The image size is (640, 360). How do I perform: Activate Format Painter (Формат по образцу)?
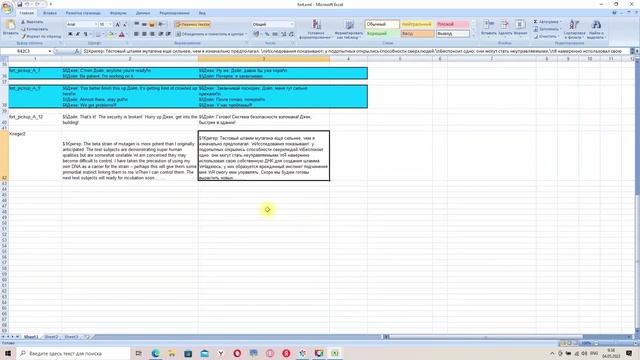coord(41,36)
